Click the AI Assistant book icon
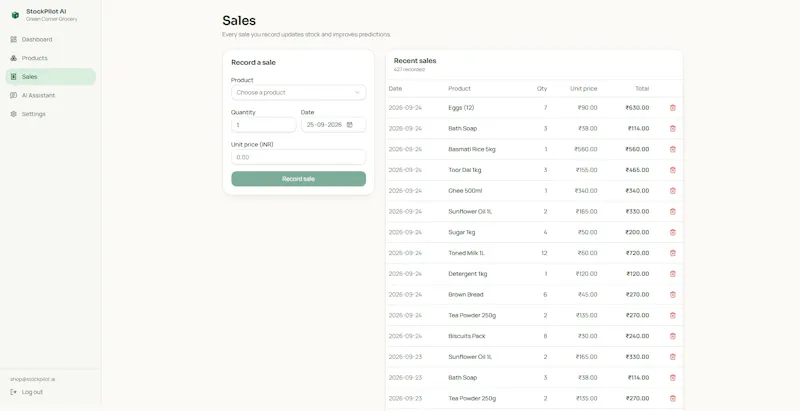The image size is (800, 411). click(x=14, y=95)
